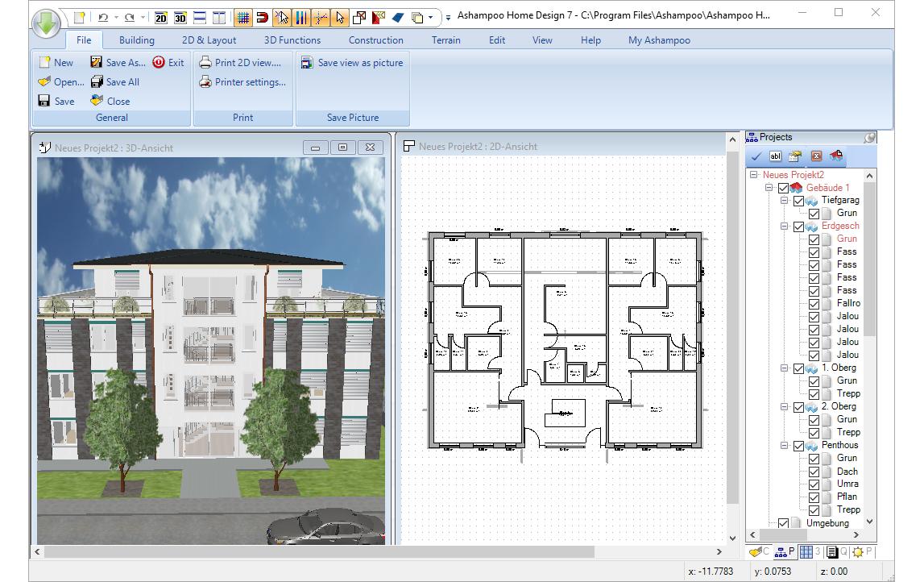
Task: Open the Construction ribbon tab
Action: [x=375, y=40]
